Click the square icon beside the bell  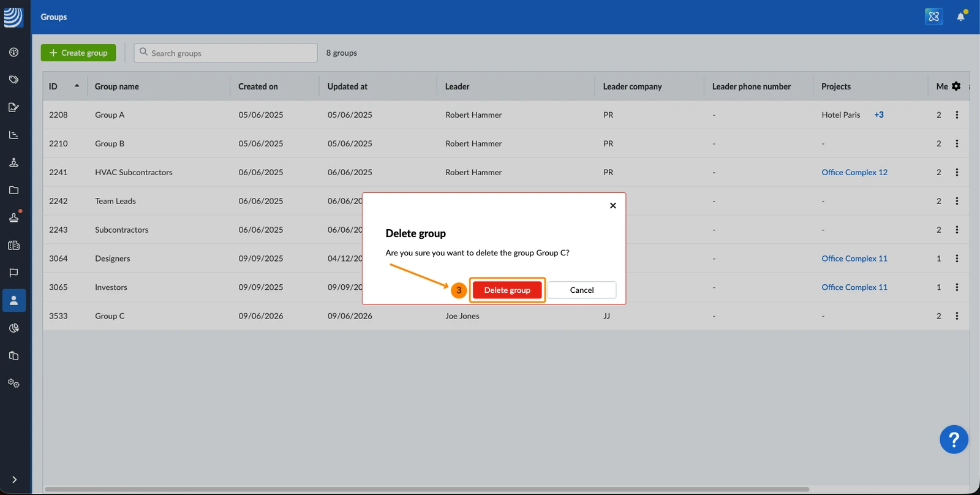click(933, 17)
